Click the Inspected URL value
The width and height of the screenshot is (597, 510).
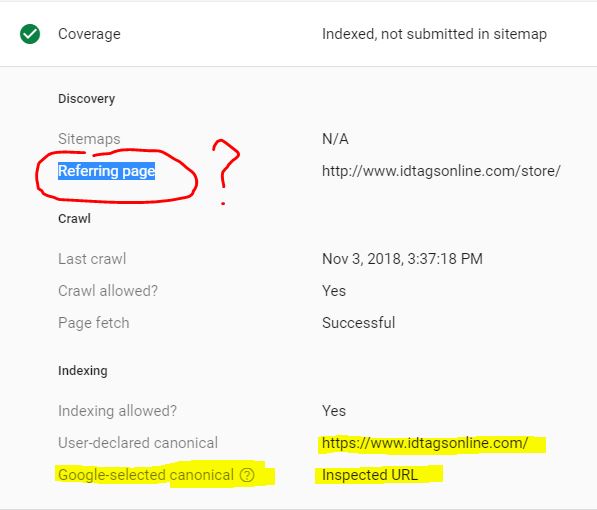pos(370,475)
